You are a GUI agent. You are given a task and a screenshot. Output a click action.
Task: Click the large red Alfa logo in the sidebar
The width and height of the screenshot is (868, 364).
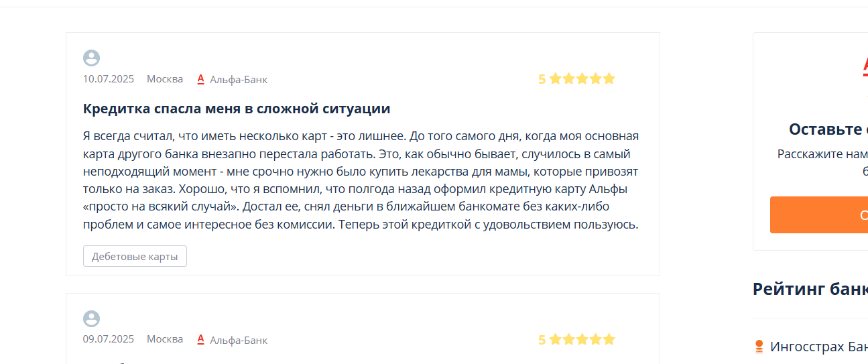coord(865,66)
